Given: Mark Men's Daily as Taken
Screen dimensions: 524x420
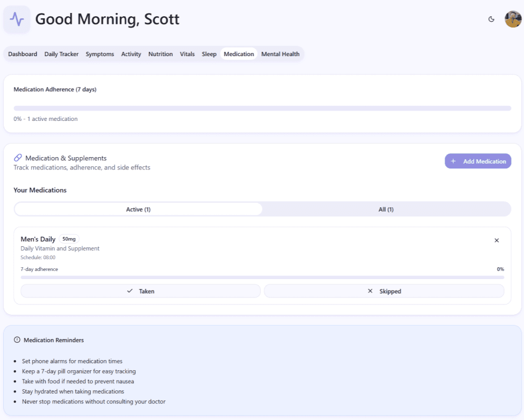Looking at the screenshot, I should 140,291.
